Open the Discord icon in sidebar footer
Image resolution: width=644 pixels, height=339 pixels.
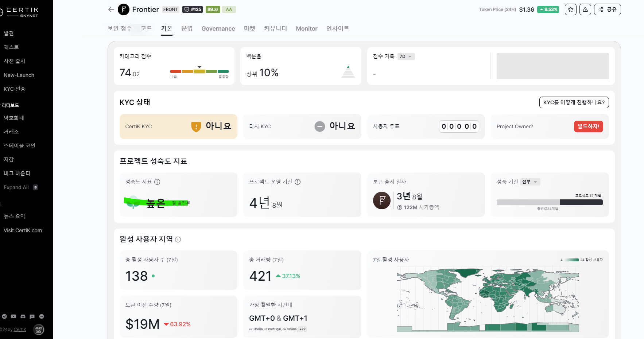23,316
